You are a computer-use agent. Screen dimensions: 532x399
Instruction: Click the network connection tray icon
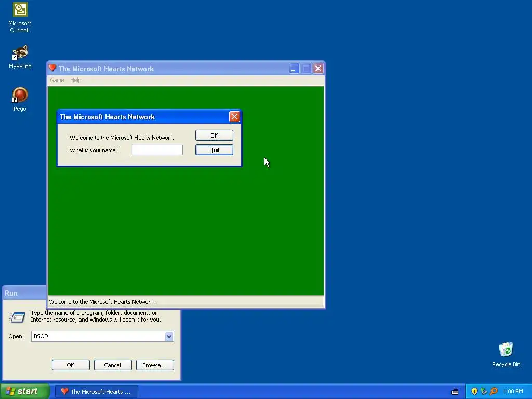(x=484, y=391)
